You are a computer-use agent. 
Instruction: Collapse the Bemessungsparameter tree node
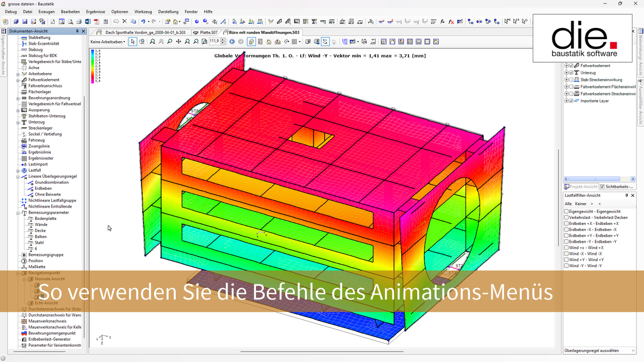point(18,213)
